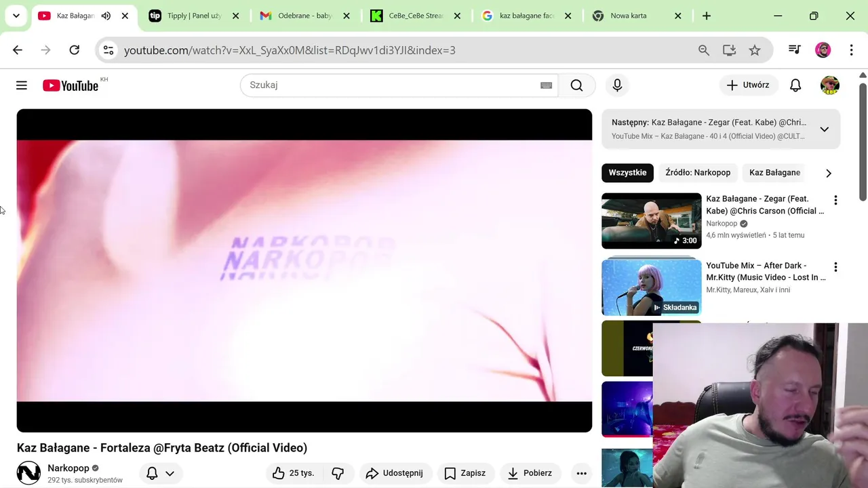Open more actions for the video
Viewport: 868px width, 488px height.
pyautogui.click(x=581, y=473)
